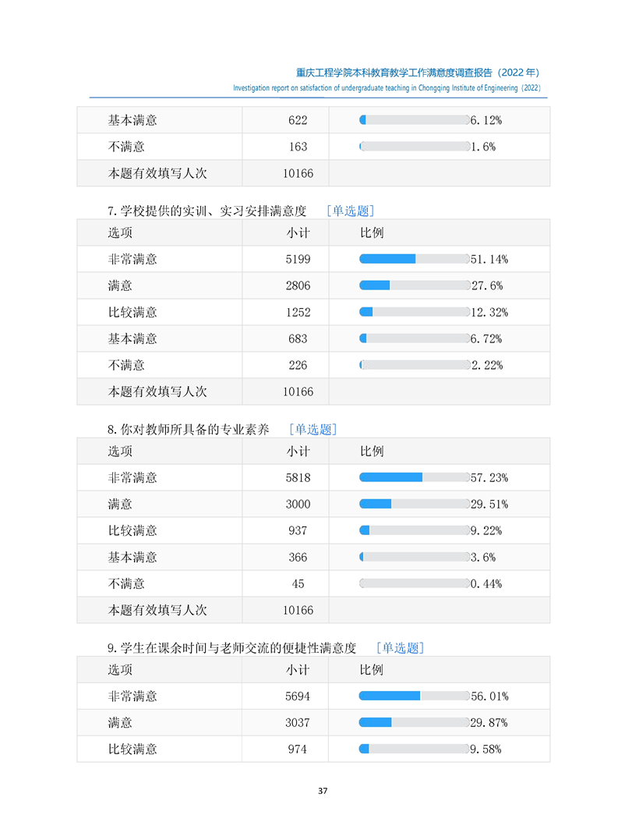This screenshot has height=840, width=618.
Task: Click the 0.44% bar for 不满意
Action: 414,583
